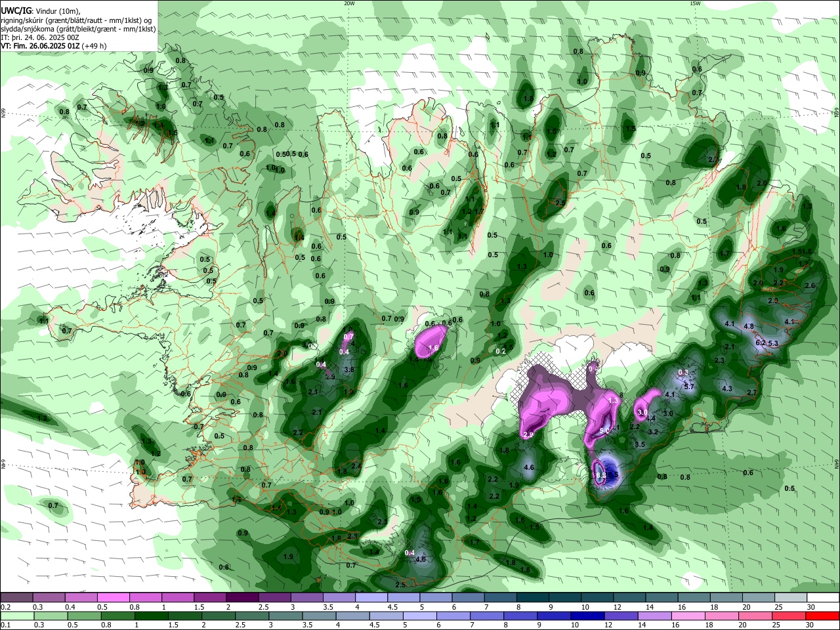Click the palest green swatch between 0.1 and 0.3 in the lower legend row

[17, 616]
